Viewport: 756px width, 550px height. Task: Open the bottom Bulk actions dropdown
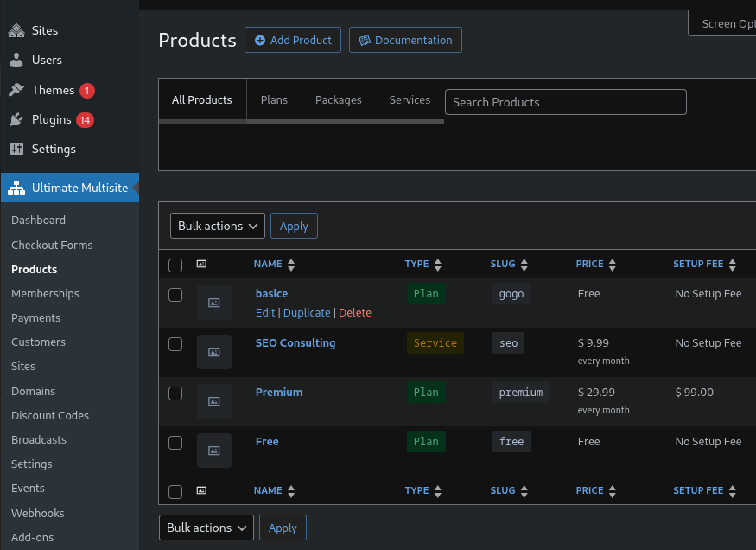tap(206, 528)
